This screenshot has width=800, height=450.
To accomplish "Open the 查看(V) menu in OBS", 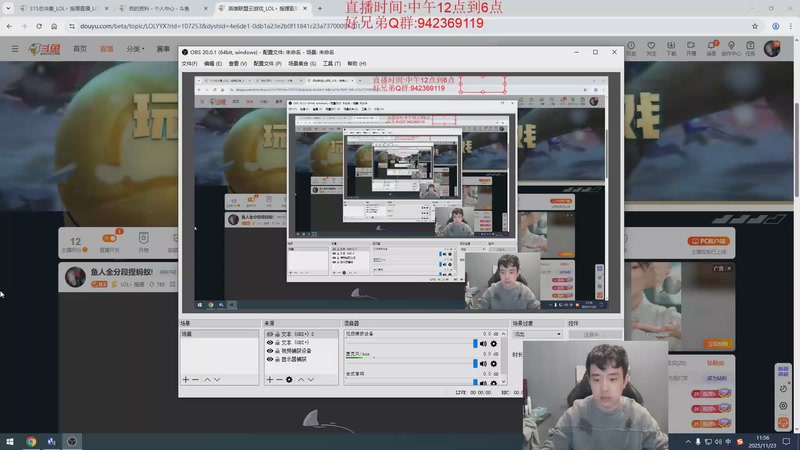I will [238, 64].
